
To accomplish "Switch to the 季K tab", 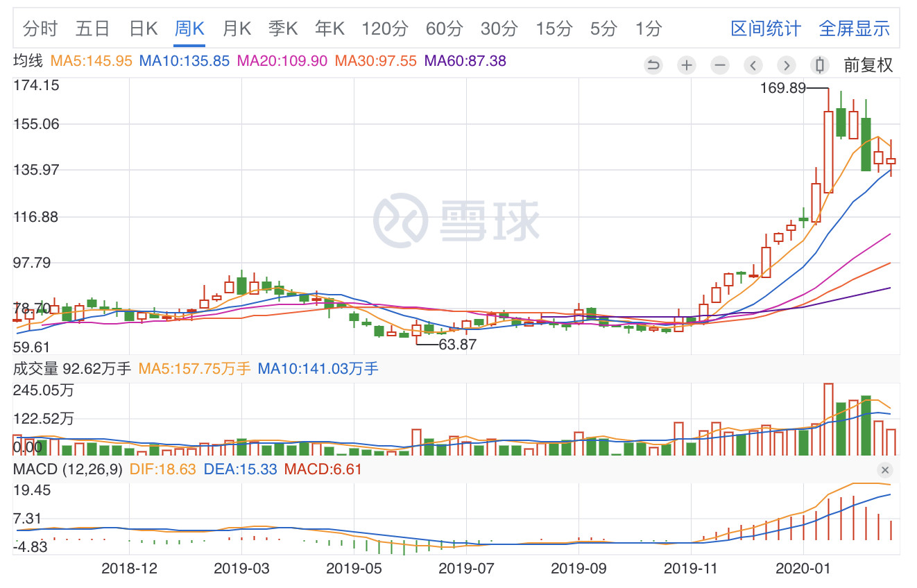I will coord(283,28).
